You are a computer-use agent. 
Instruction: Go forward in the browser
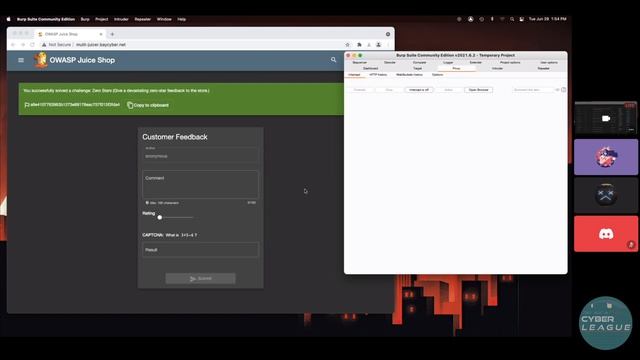click(x=23, y=44)
